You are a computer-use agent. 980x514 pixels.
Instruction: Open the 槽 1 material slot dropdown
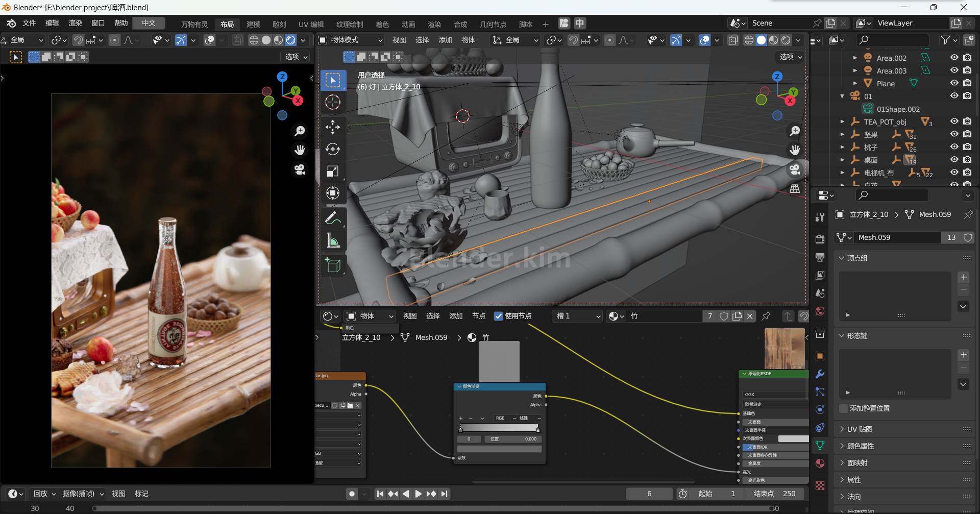coord(578,316)
